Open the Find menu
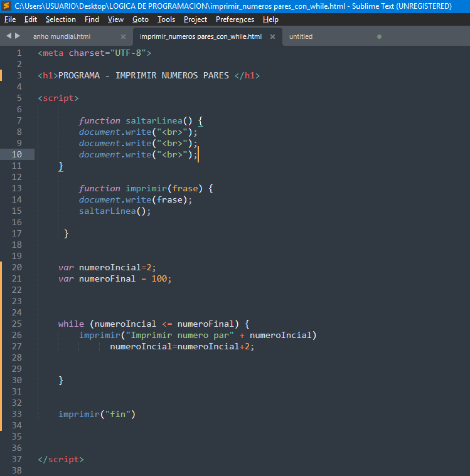Viewport: 470px width, 476px height. [x=92, y=19]
